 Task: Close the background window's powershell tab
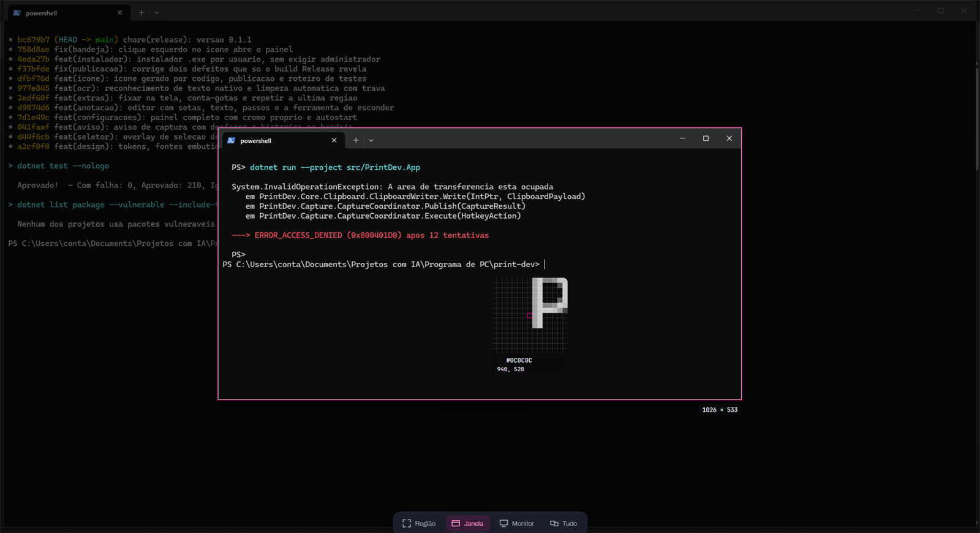[x=119, y=12]
